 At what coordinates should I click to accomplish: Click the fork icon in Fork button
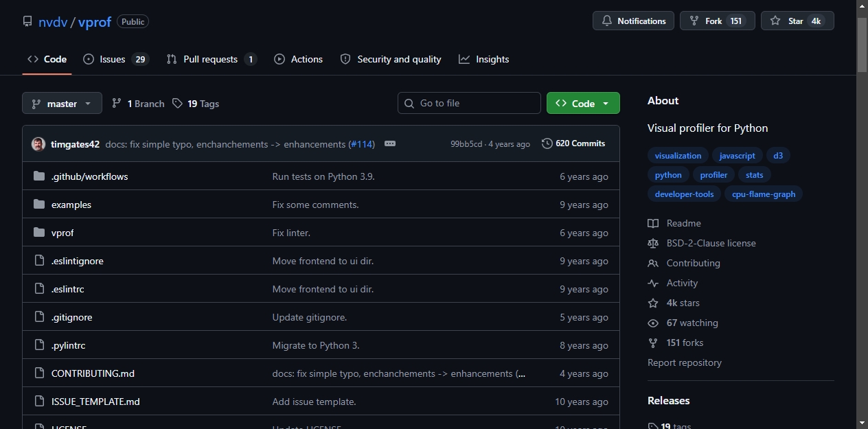click(x=694, y=21)
